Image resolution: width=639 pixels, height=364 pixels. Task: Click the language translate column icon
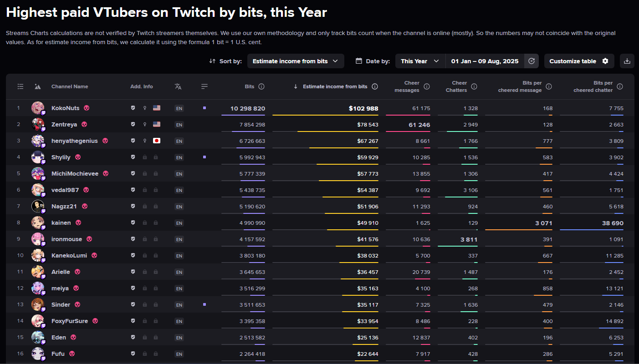click(178, 86)
